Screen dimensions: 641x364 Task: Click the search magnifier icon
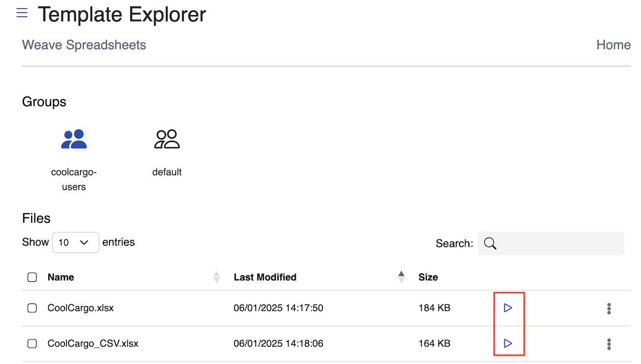pos(490,243)
